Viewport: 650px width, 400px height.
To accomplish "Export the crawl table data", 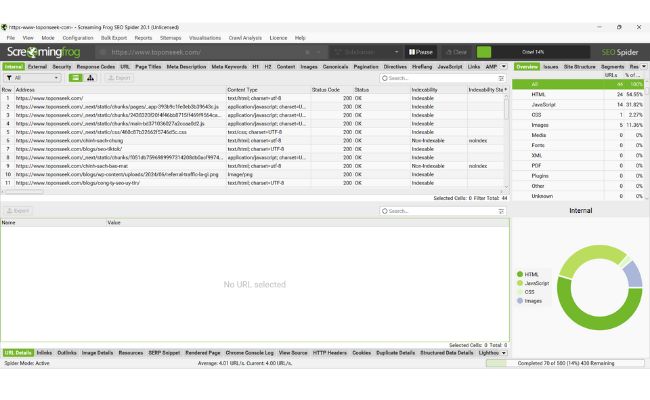I will [x=118, y=77].
